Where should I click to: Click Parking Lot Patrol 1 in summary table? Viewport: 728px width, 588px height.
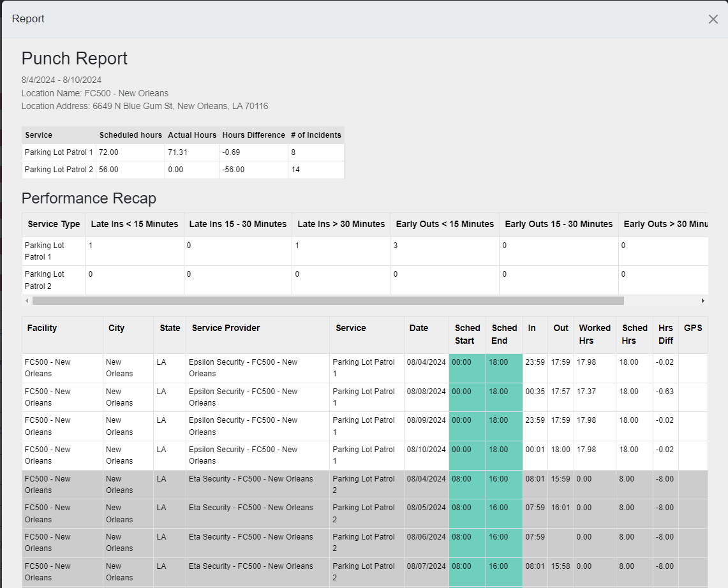59,152
